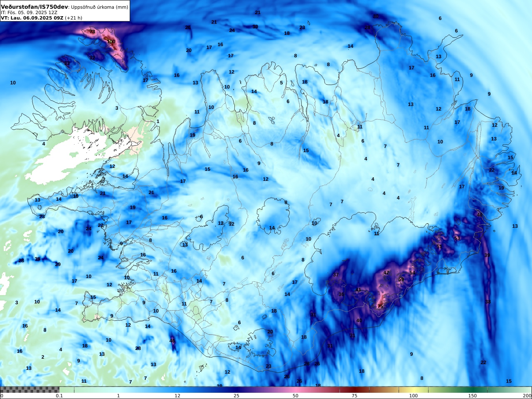Select the checkered segment of the color scale
This screenshot has height=399, width=532.
coord(30,390)
